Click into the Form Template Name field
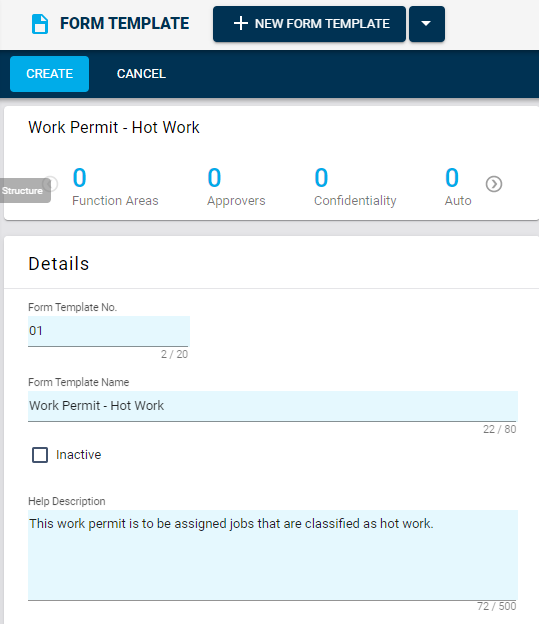Image resolution: width=539 pixels, height=624 pixels. click(x=273, y=406)
